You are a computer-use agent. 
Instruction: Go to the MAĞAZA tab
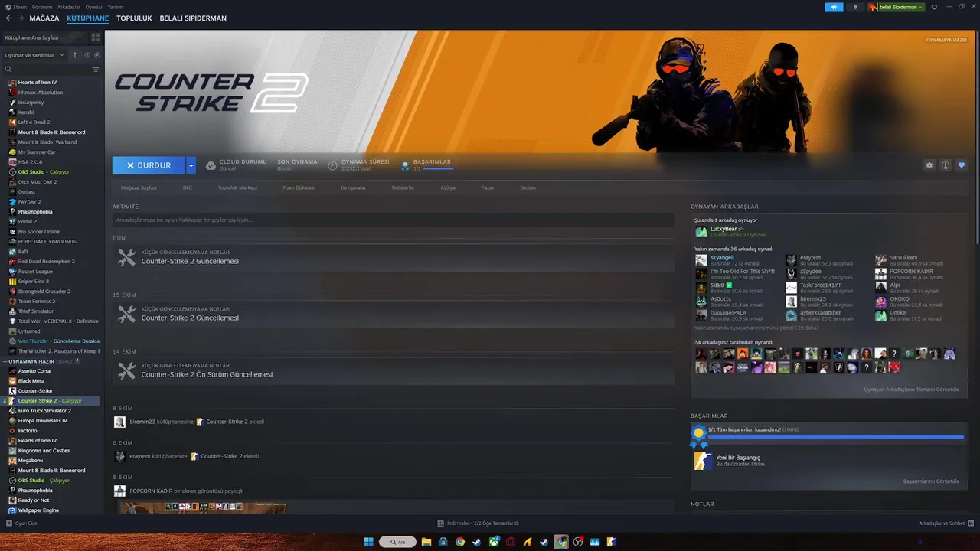pyautogui.click(x=44, y=18)
